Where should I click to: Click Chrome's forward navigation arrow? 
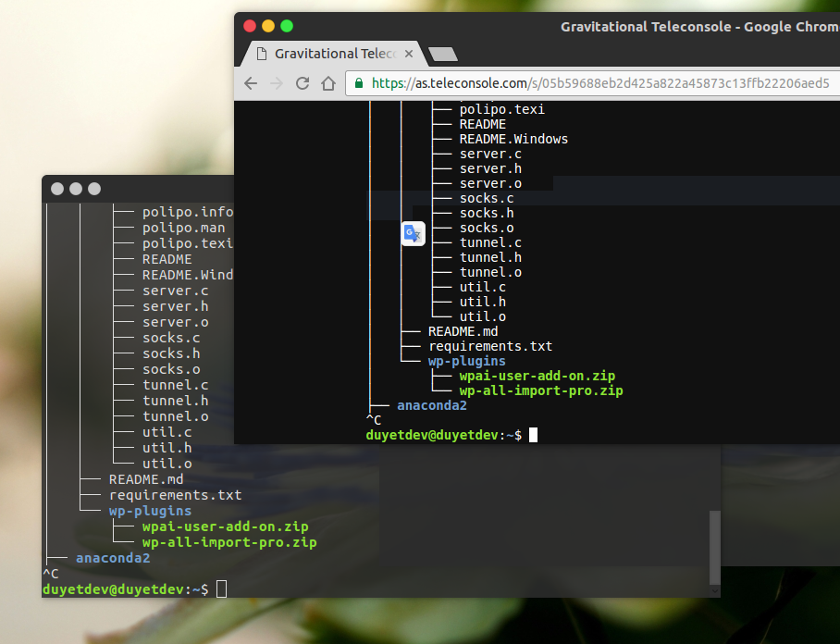tap(277, 83)
